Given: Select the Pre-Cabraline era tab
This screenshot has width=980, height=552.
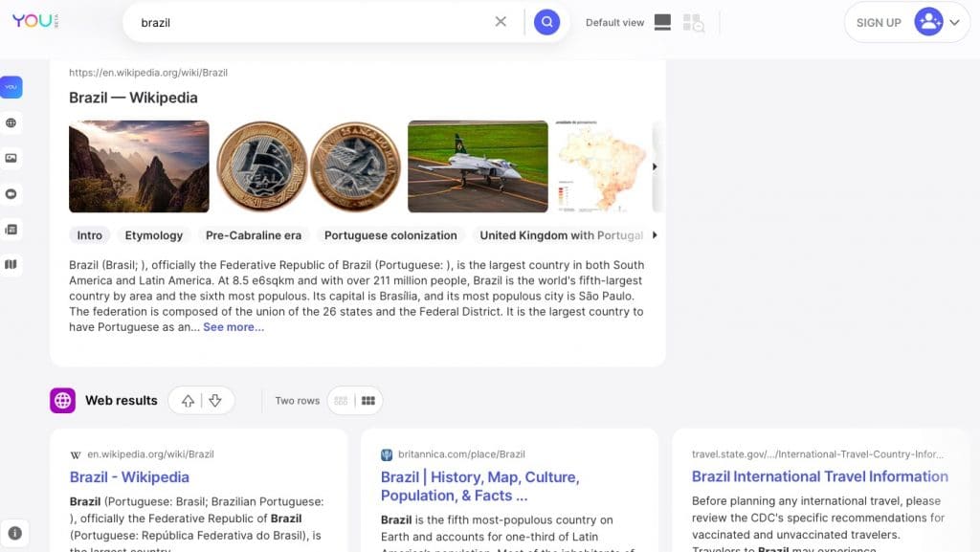Looking at the screenshot, I should (x=253, y=235).
